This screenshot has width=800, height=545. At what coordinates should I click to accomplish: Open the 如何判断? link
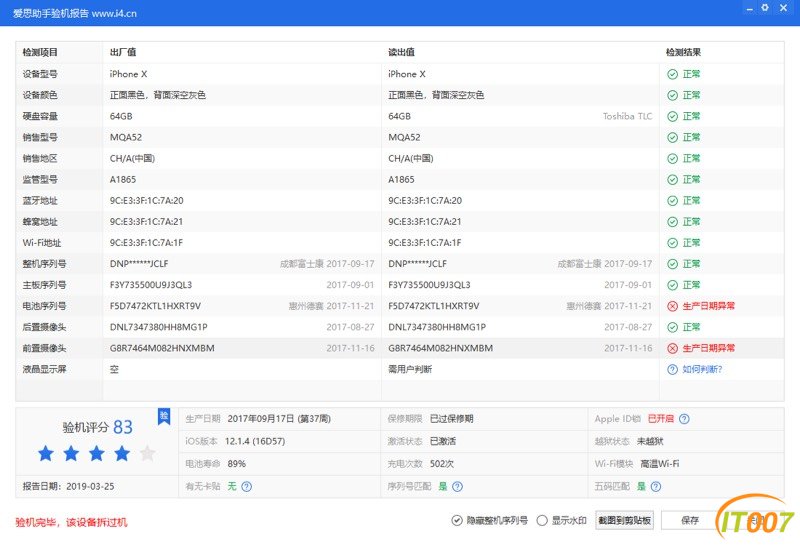[702, 369]
